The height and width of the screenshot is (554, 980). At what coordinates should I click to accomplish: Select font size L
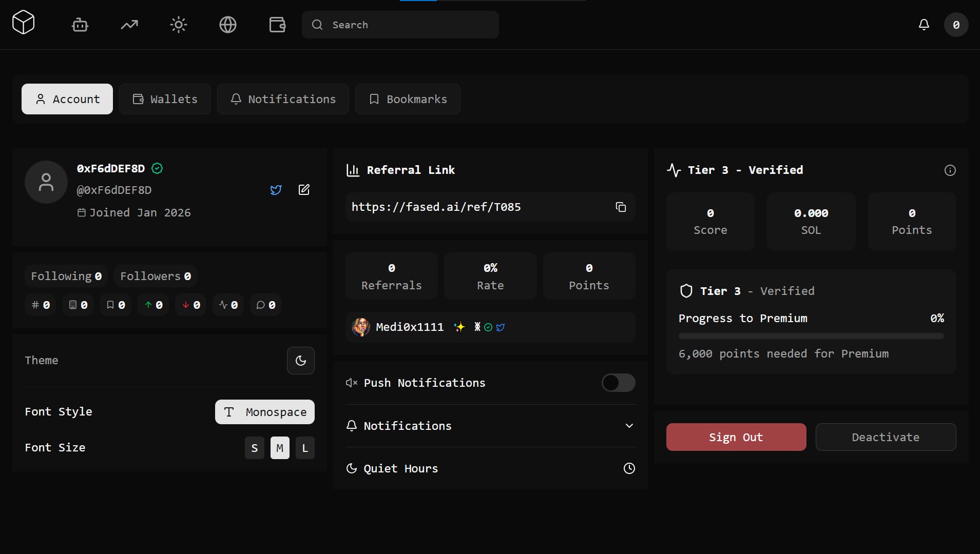click(x=305, y=448)
